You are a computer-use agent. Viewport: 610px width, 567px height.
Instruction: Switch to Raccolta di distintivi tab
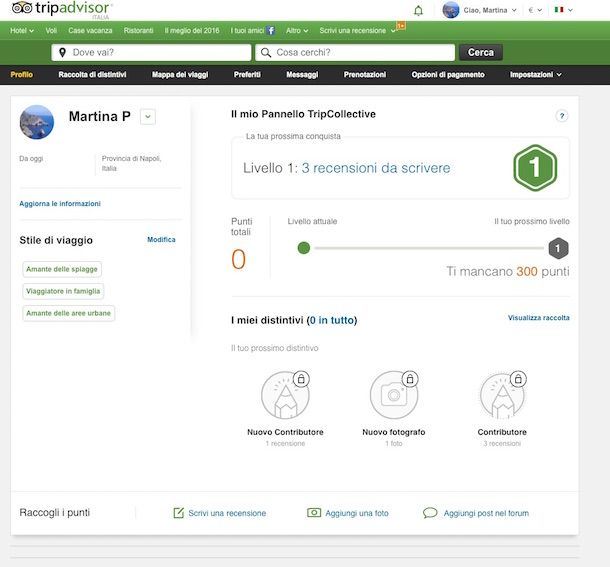tap(92, 74)
